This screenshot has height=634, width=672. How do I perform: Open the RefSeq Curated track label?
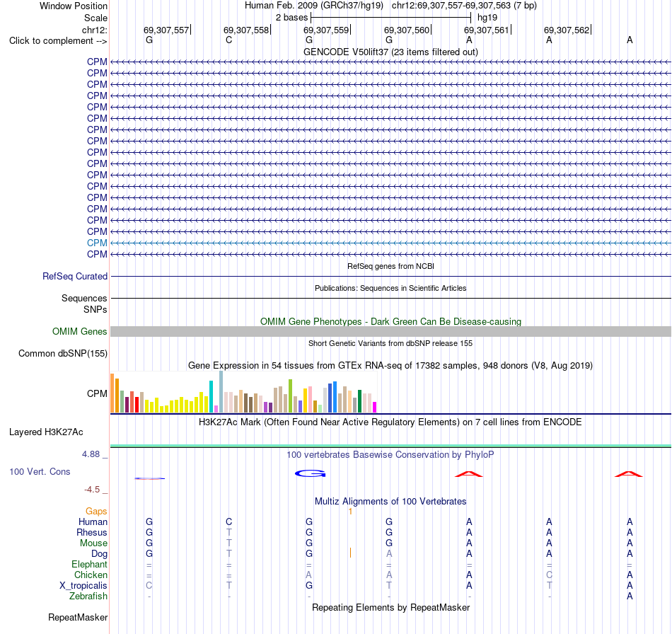tap(74, 276)
